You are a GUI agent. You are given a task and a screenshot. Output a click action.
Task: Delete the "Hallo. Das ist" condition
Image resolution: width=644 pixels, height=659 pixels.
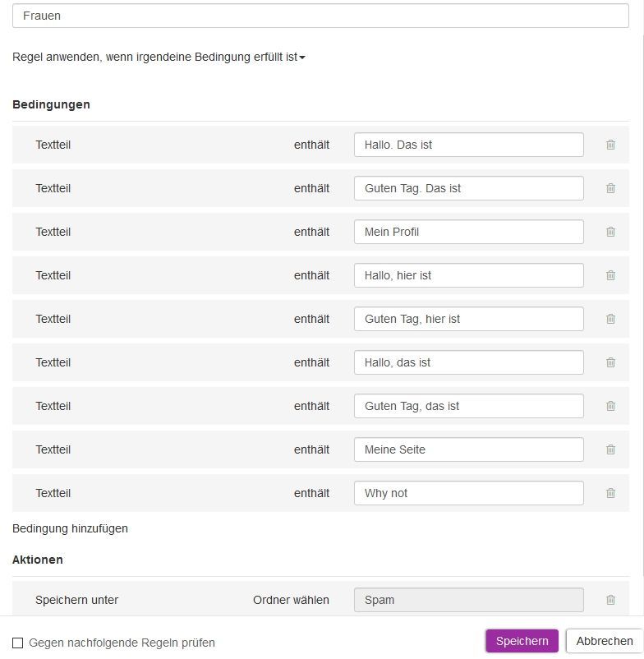tap(610, 144)
